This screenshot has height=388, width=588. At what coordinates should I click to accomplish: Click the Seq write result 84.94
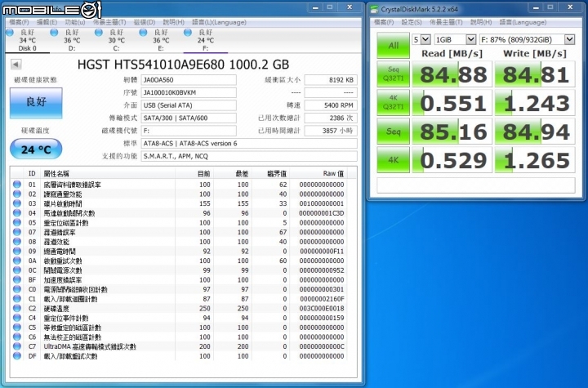tap(535, 132)
